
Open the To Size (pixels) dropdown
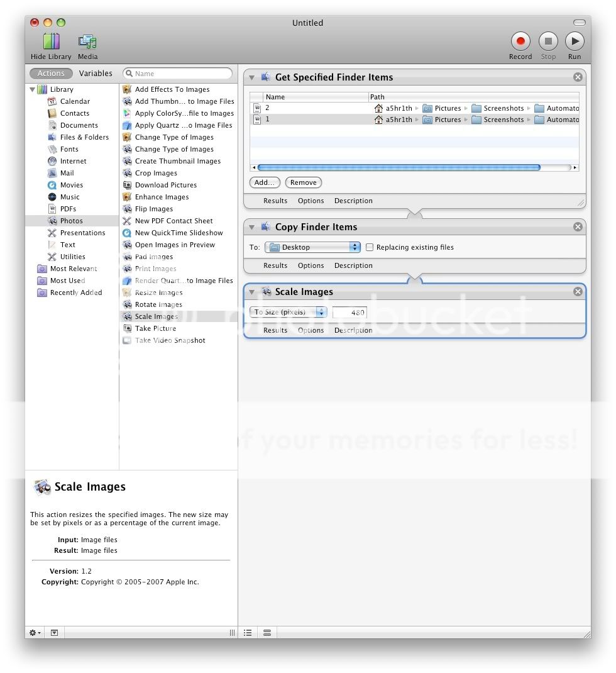[289, 312]
